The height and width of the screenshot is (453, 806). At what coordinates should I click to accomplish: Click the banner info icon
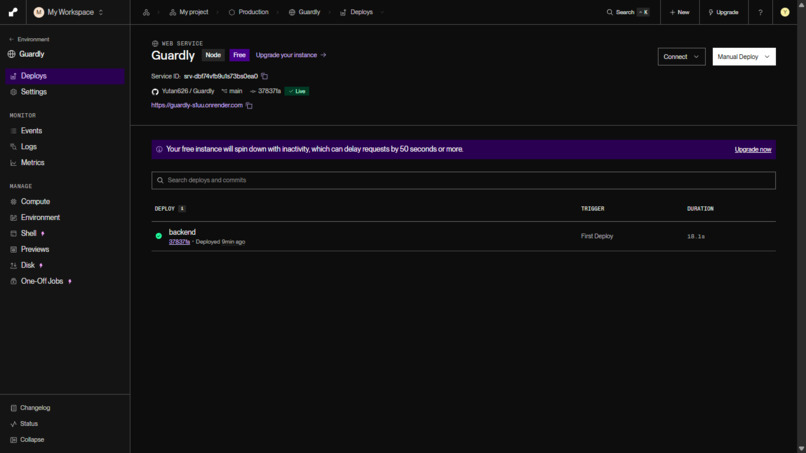[159, 149]
